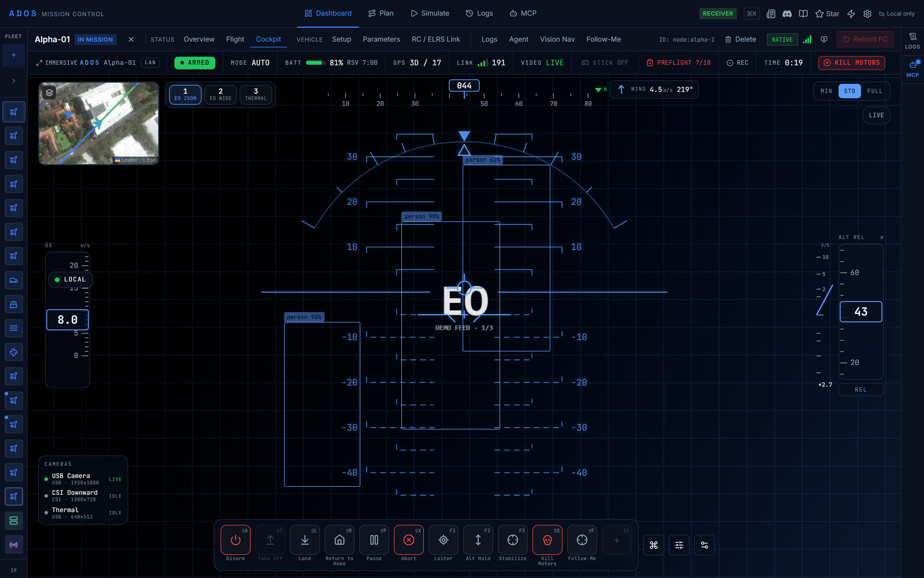
Task: Click the red KILL MOTORS button
Action: pos(852,62)
